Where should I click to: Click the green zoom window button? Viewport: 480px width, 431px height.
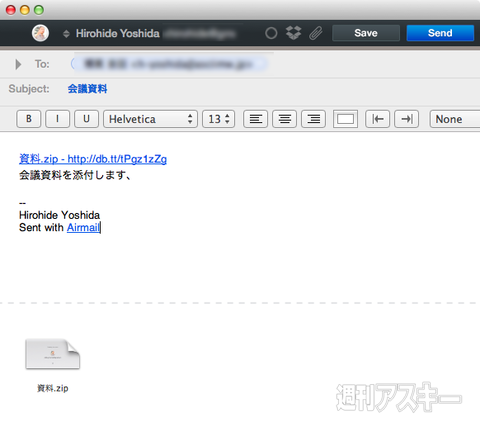(39, 10)
